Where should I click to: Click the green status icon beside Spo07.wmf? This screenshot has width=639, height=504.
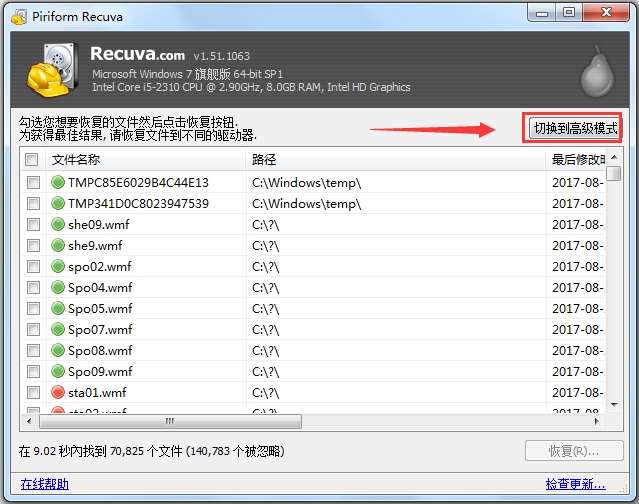click(x=58, y=329)
